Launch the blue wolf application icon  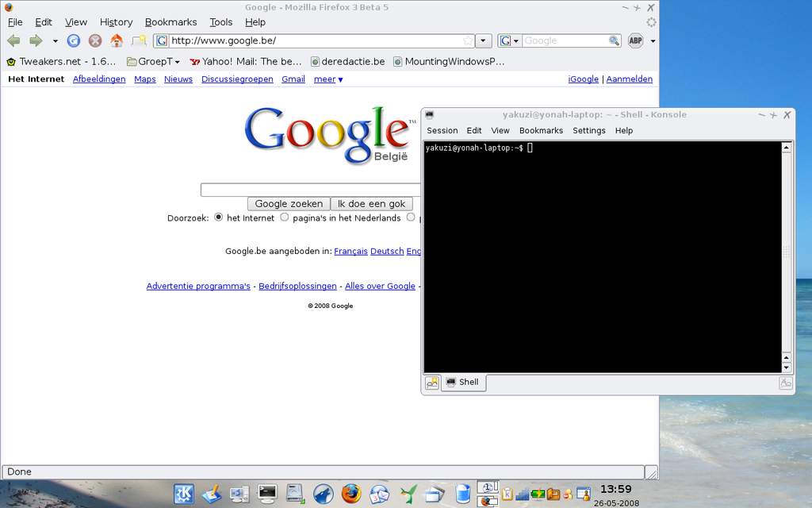324,494
